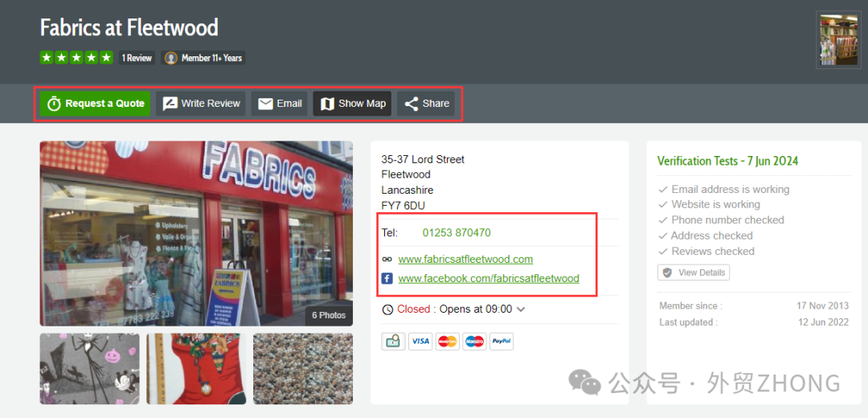Image resolution: width=868 pixels, height=418 pixels.
Task: Click the top-right shop thumbnail image
Action: click(x=838, y=40)
